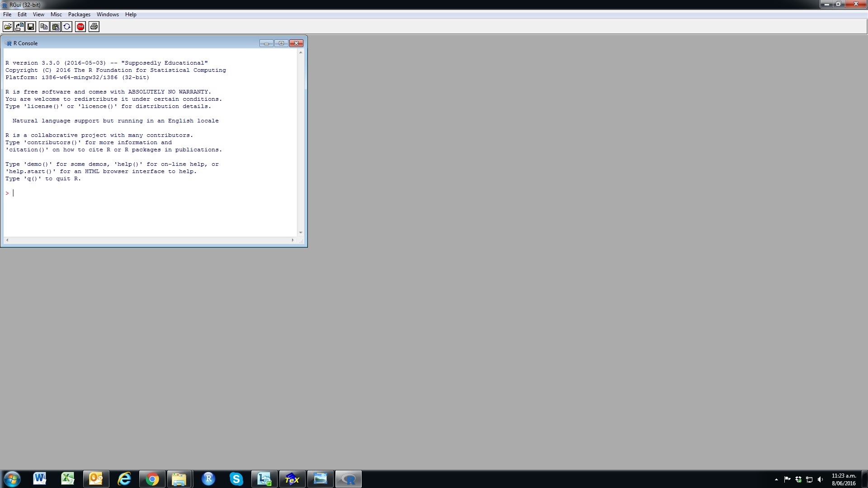Open the Help menu

pos(131,14)
